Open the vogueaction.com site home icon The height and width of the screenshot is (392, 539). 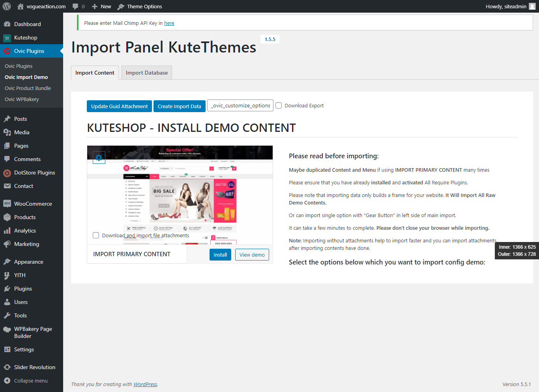21,6
